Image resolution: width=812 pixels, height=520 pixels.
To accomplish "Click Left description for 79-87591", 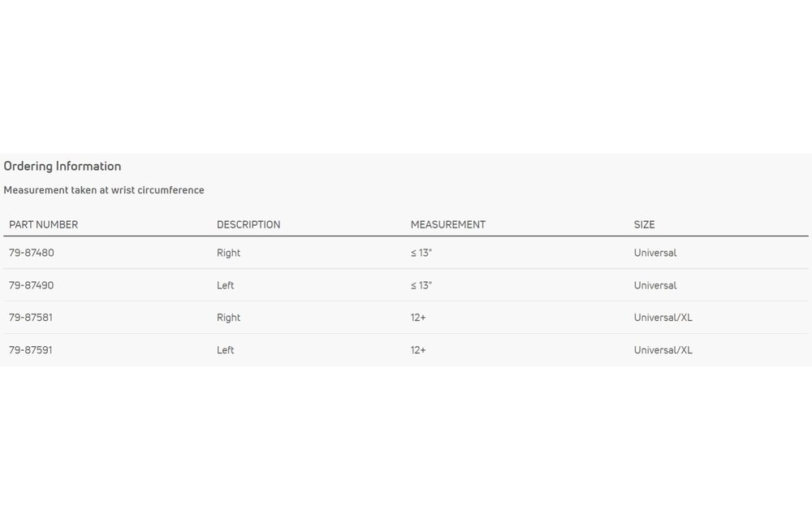I will point(225,350).
